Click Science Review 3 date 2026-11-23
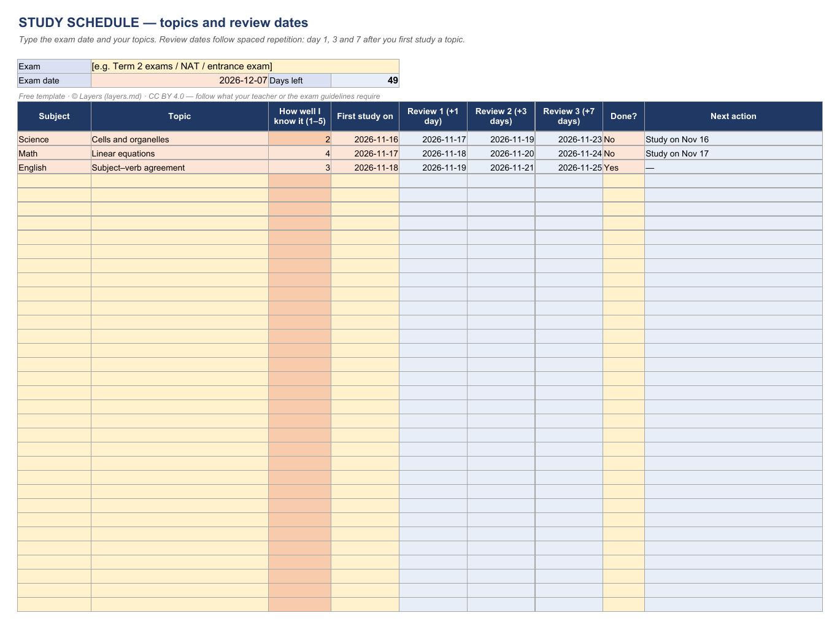This screenshot has height=629, width=840. tap(569, 139)
